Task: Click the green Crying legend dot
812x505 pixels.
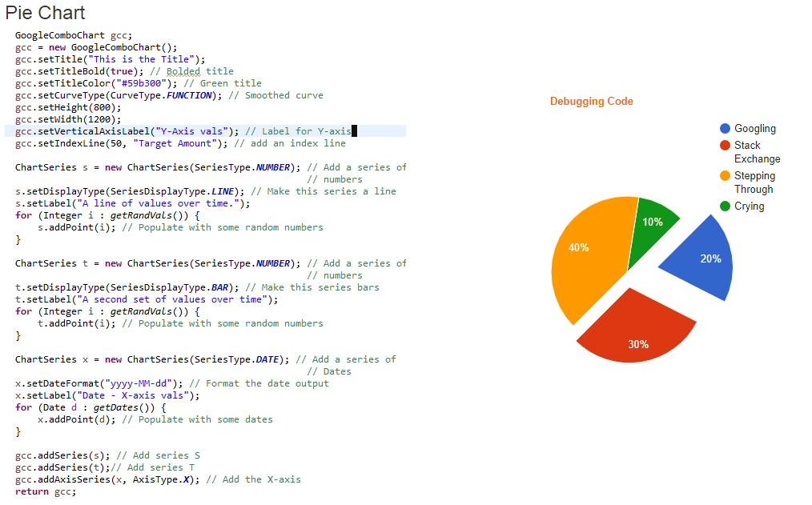Action: (725, 206)
